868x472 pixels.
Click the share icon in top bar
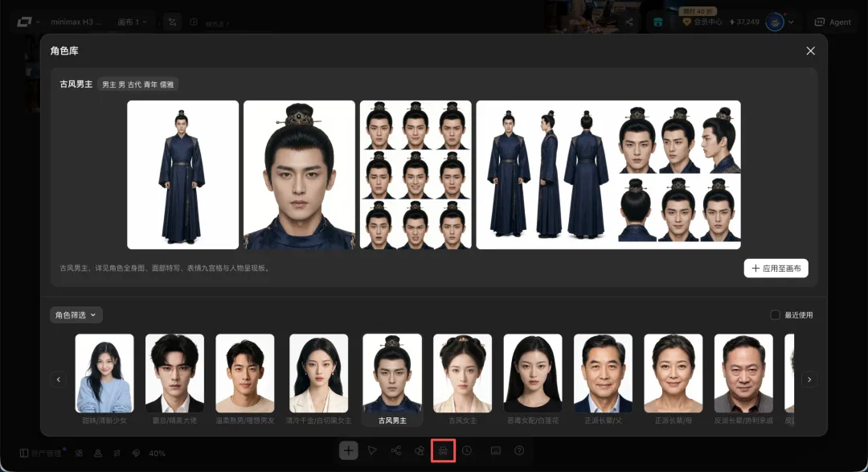629,23
